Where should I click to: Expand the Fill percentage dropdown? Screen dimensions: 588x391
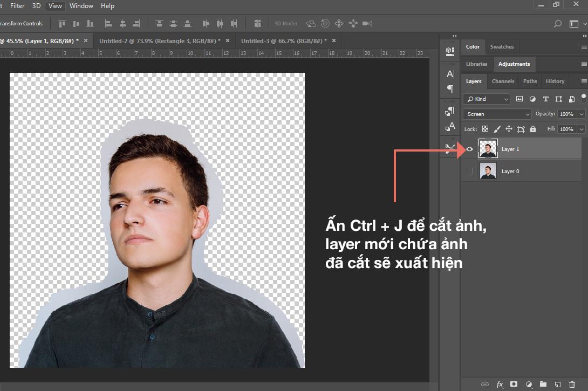click(x=581, y=129)
